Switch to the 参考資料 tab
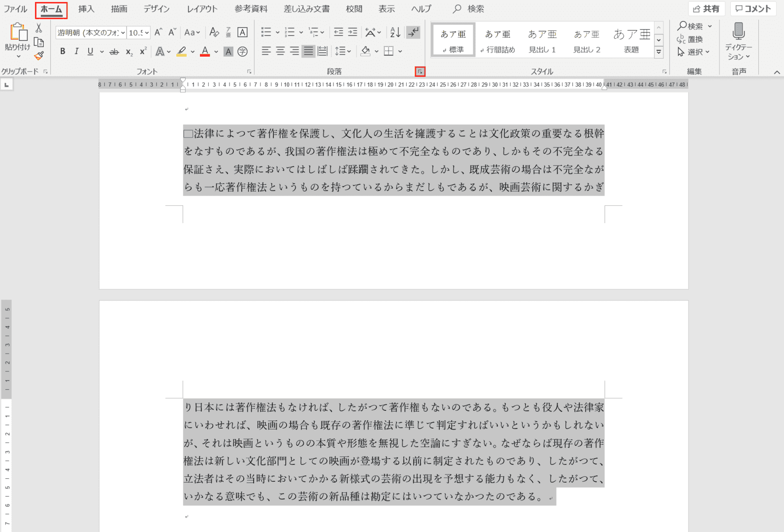This screenshot has height=532, width=784. tap(251, 9)
